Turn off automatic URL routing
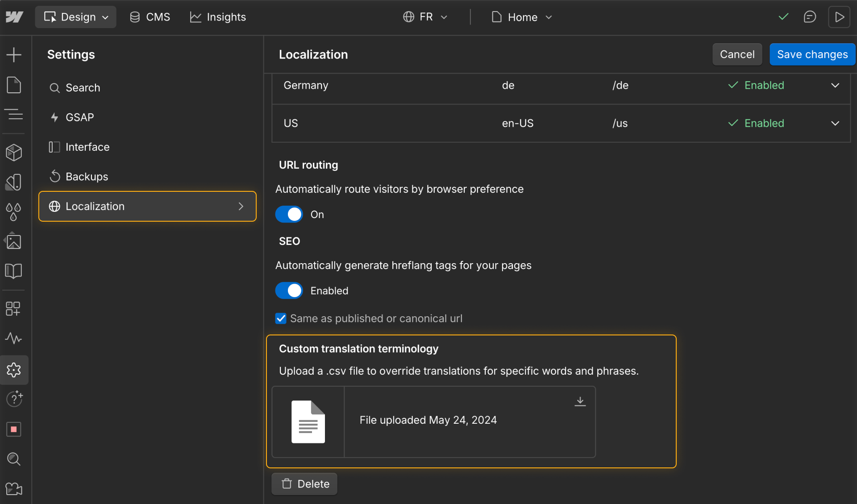 pyautogui.click(x=289, y=214)
